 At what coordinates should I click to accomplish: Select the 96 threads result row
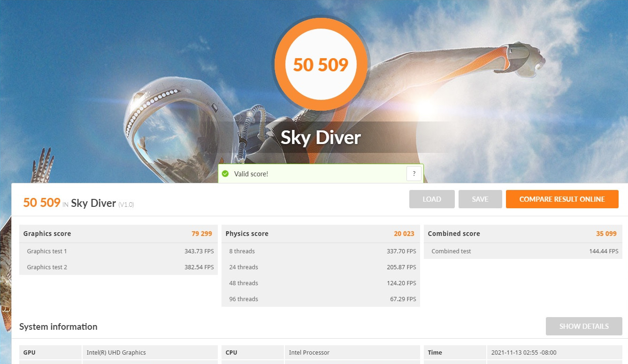point(320,299)
